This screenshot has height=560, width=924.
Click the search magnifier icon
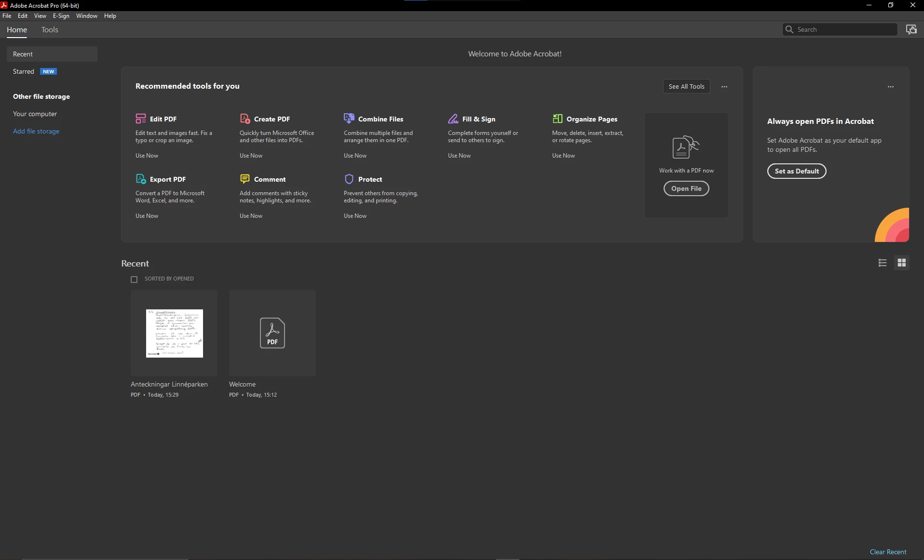click(x=789, y=29)
